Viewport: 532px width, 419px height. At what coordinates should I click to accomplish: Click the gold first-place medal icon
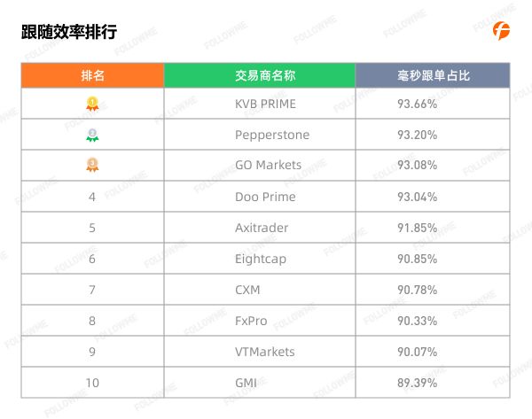92,104
